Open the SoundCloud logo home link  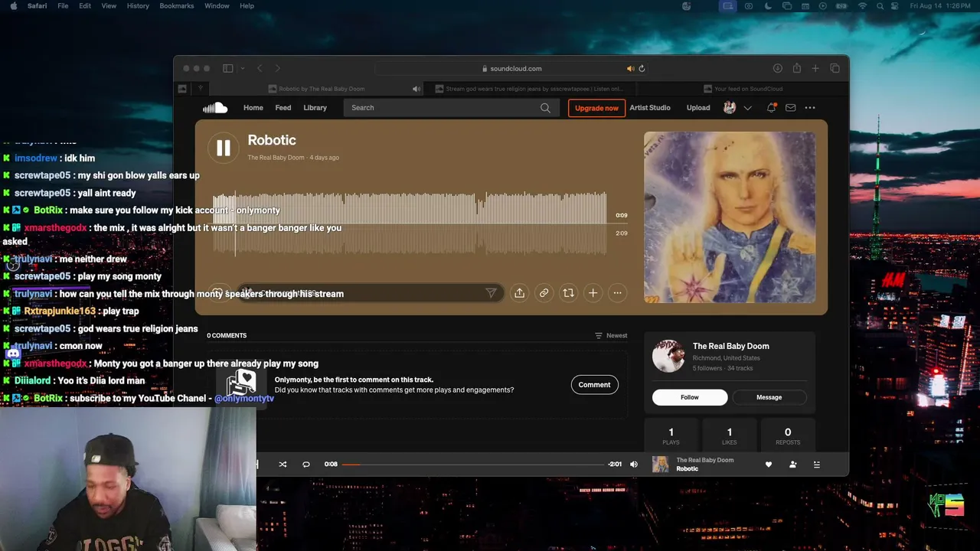coord(215,108)
